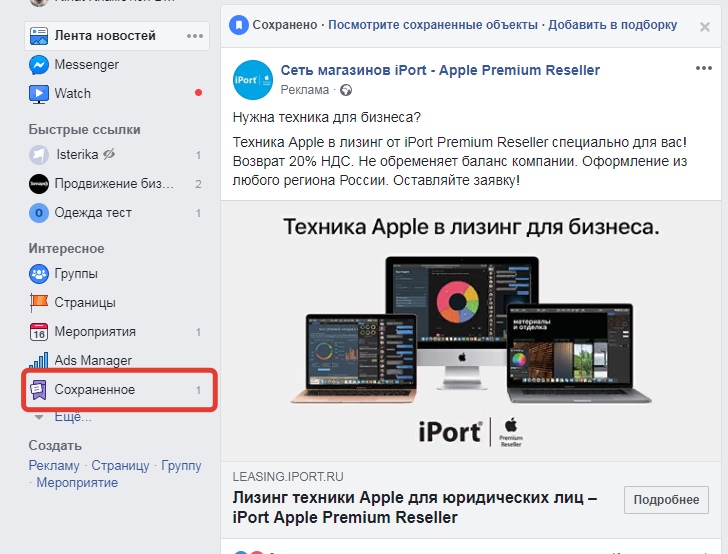Click the counter 2 beside Продвижение биз...
The width and height of the screenshot is (728, 554).
coord(198,184)
